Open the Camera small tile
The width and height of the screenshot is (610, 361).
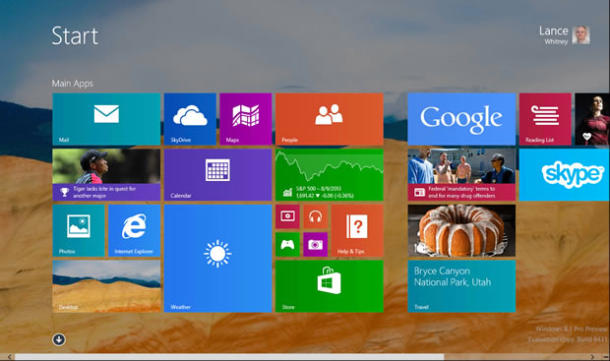point(316,245)
